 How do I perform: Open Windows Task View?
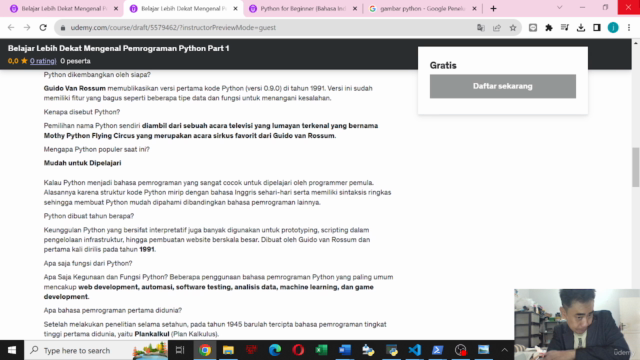coord(180,350)
